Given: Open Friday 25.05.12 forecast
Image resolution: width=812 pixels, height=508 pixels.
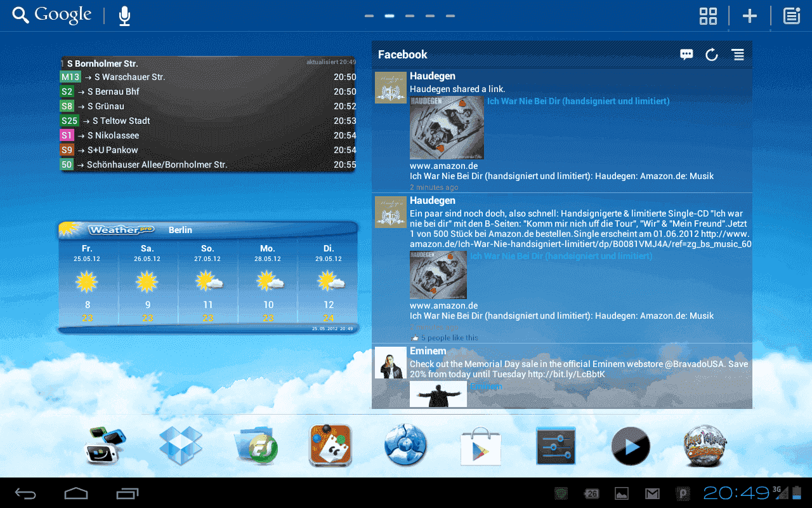Looking at the screenshot, I should click(88, 283).
